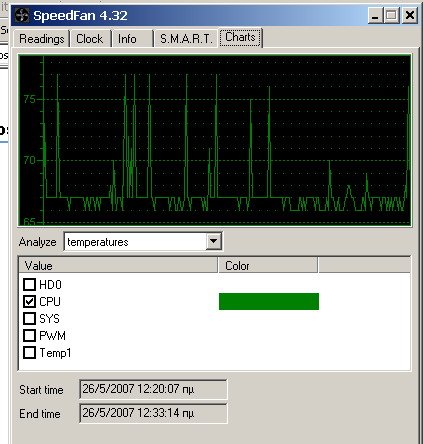Close the SpeedFan window
423x444 pixels.
coord(410,15)
